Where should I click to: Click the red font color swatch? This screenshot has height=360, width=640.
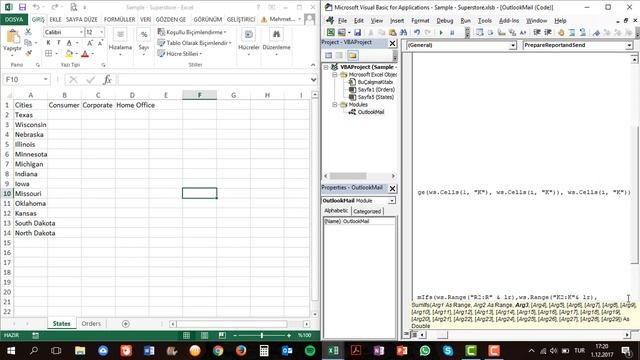tap(85, 53)
